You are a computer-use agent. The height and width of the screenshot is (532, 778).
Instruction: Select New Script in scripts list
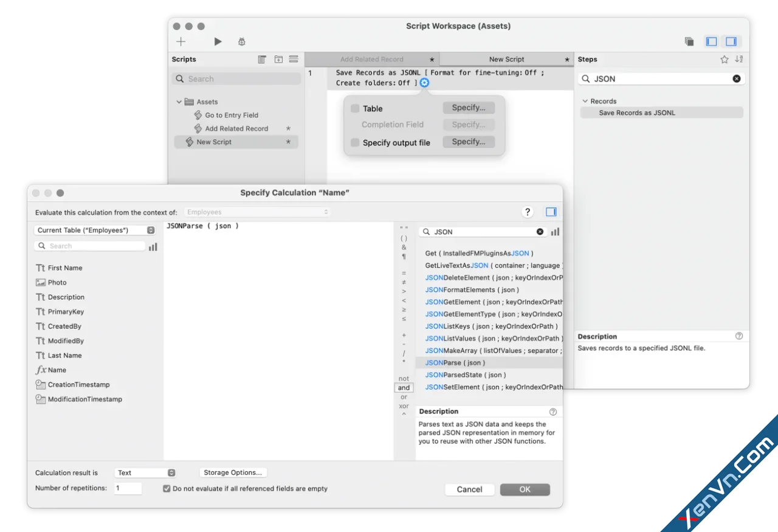[x=236, y=142]
